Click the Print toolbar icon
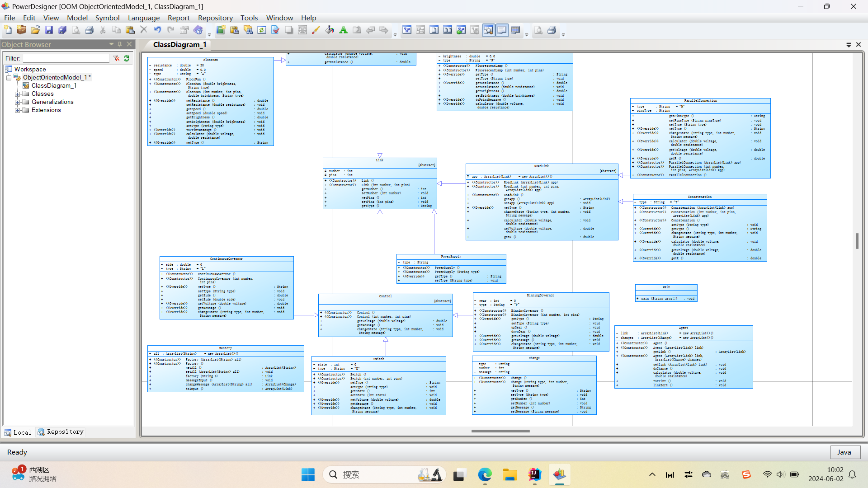Viewport: 868px width, 488px height. click(90, 30)
